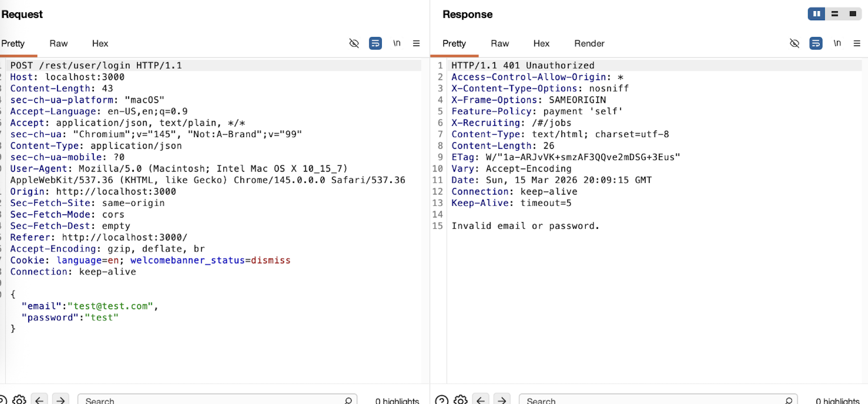868x404 pixels.
Task: Select the Request Pretty tab
Action: [13, 43]
